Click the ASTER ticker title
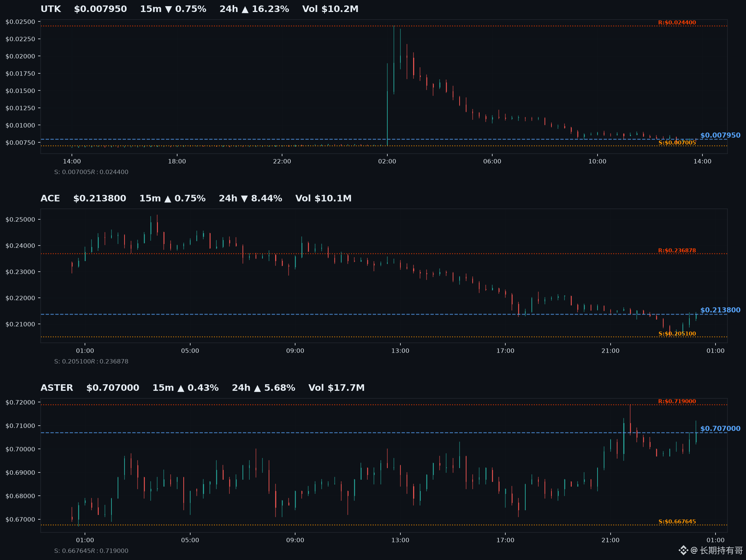746x560 pixels. tap(57, 388)
